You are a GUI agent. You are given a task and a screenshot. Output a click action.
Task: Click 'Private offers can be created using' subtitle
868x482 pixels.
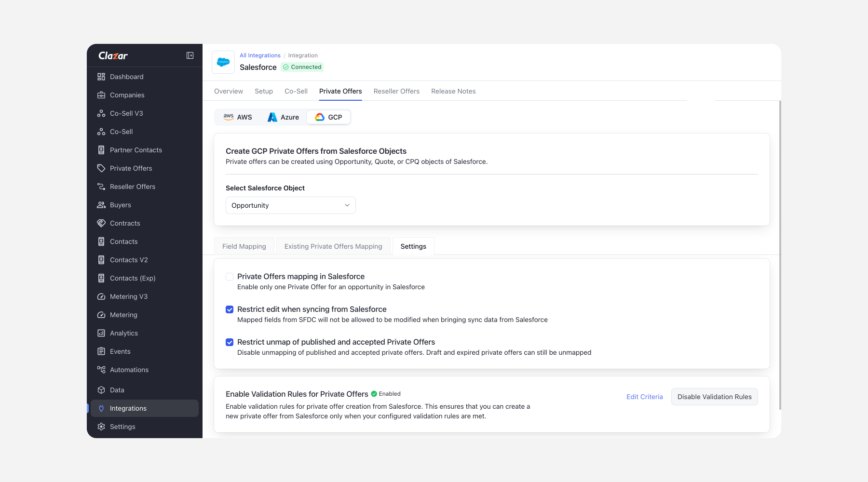356,161
